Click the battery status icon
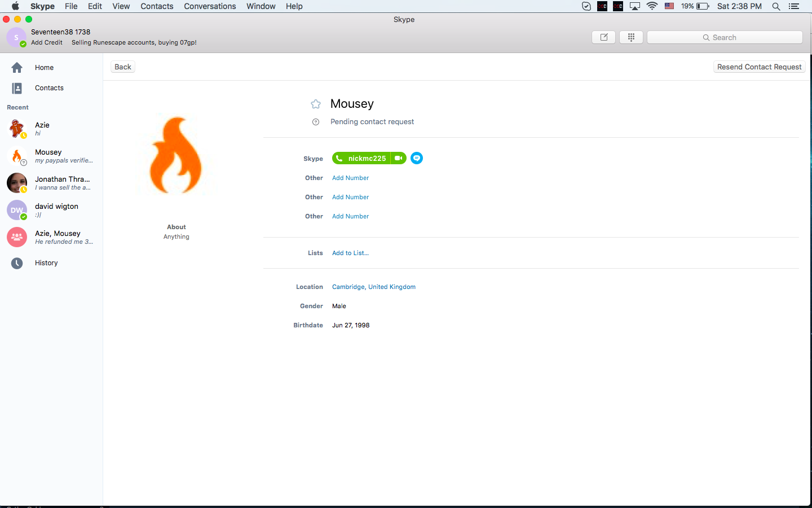 (x=703, y=6)
